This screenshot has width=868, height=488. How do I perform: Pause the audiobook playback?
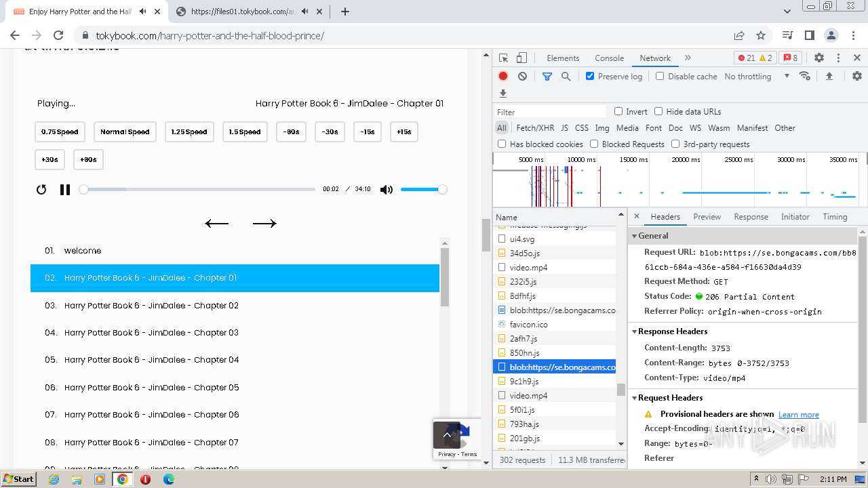point(65,190)
